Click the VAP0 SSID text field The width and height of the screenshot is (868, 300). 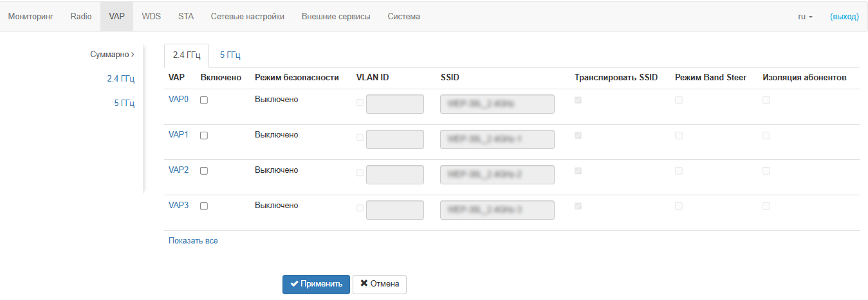pyautogui.click(x=497, y=104)
